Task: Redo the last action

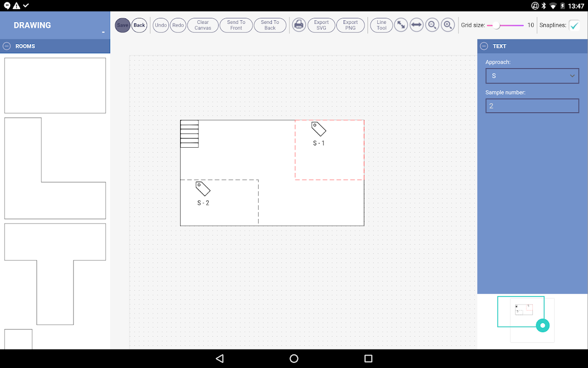Action: (178, 25)
